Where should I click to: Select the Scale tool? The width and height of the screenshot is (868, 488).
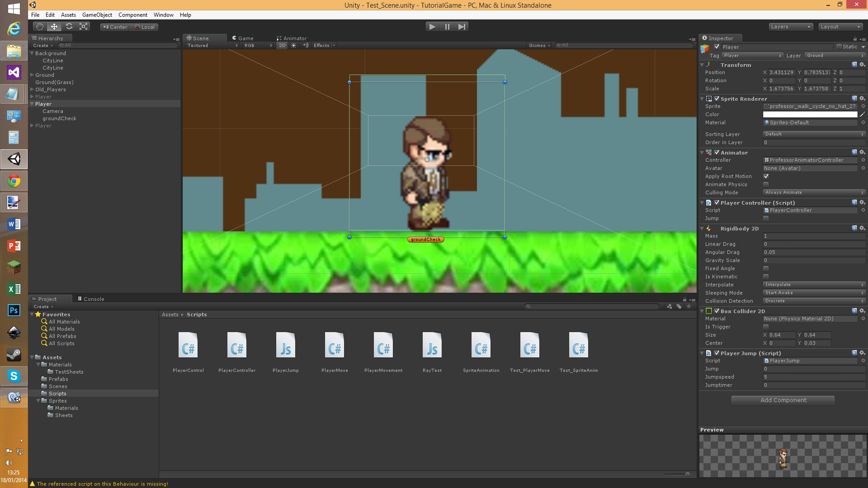coord(84,27)
